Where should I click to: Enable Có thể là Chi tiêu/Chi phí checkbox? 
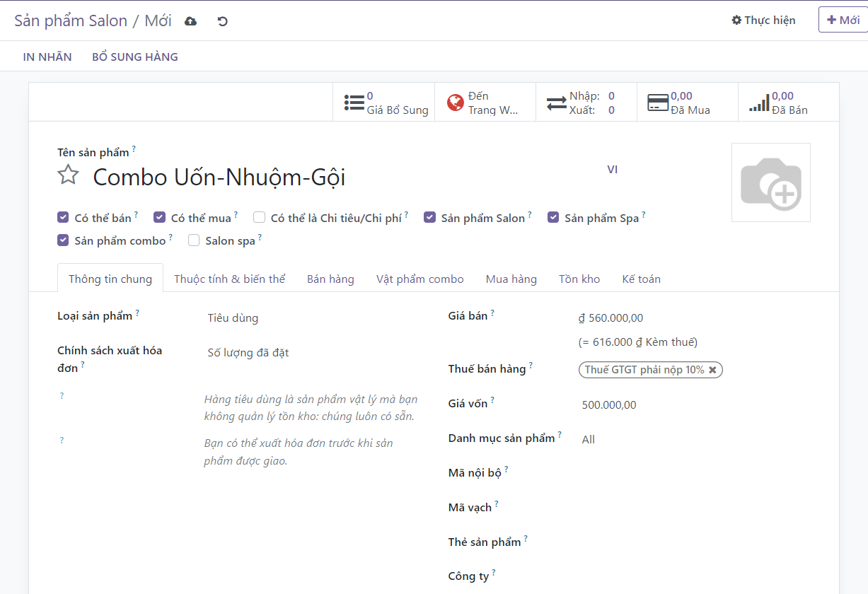click(x=260, y=218)
